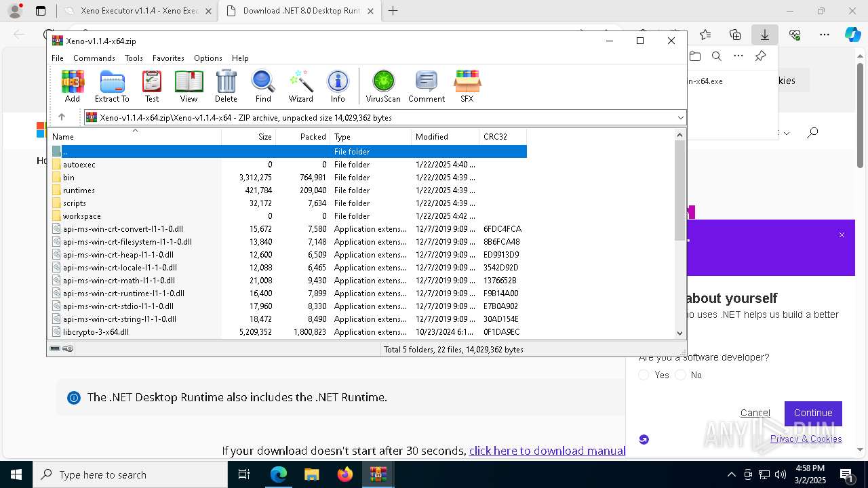
Task: Open the Help menu
Action: pyautogui.click(x=240, y=58)
